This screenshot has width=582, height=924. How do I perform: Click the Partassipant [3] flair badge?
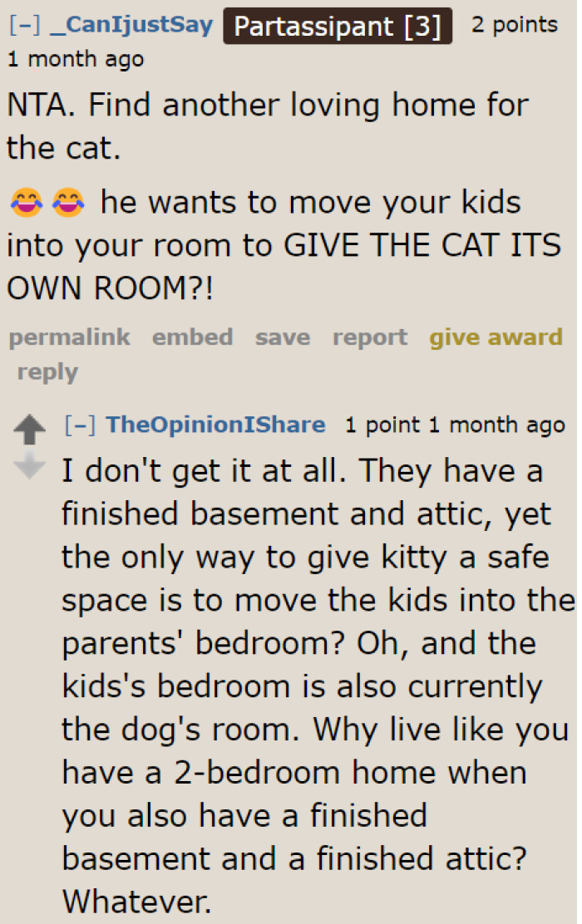[338, 26]
